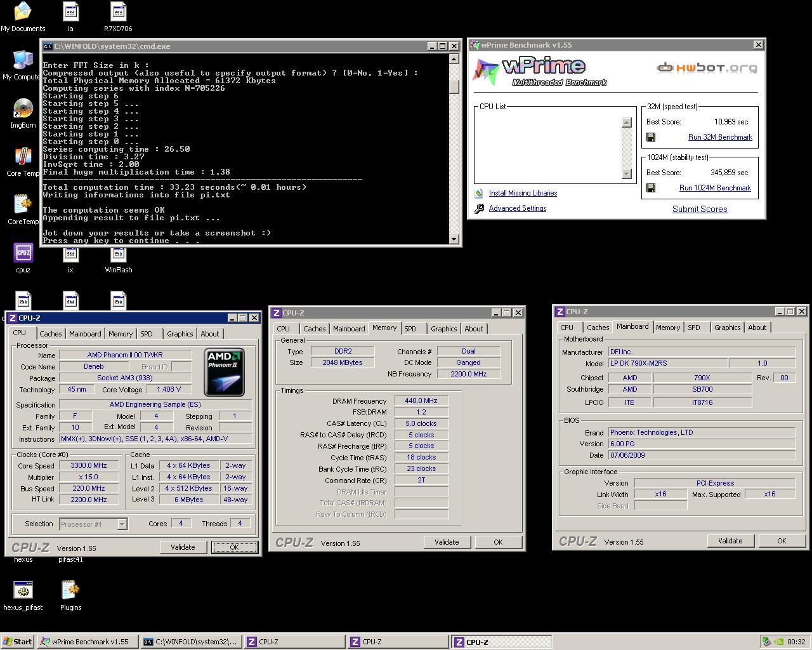
Task: Click OK in CPU-Z showing Motherboard info
Action: pyautogui.click(x=782, y=541)
